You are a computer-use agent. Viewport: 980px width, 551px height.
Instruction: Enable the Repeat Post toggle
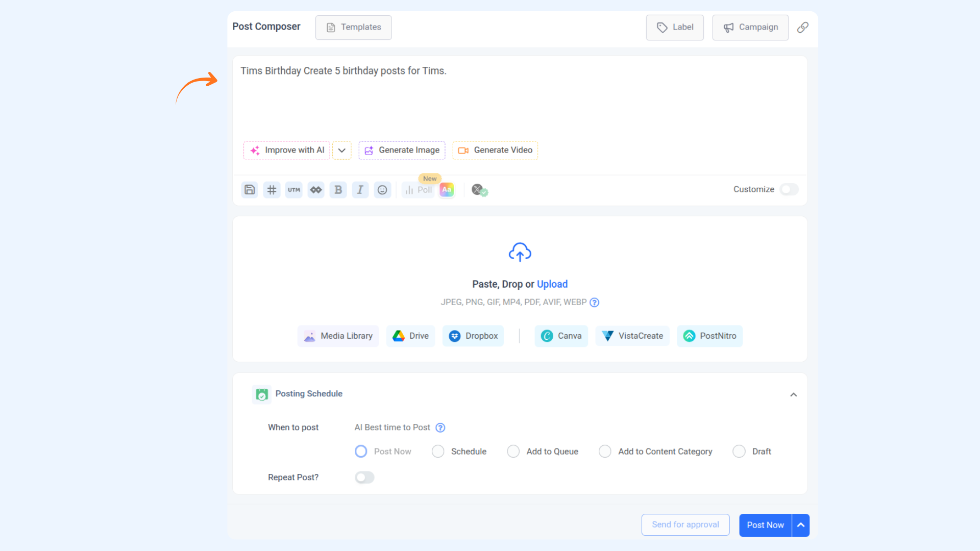[x=364, y=478]
